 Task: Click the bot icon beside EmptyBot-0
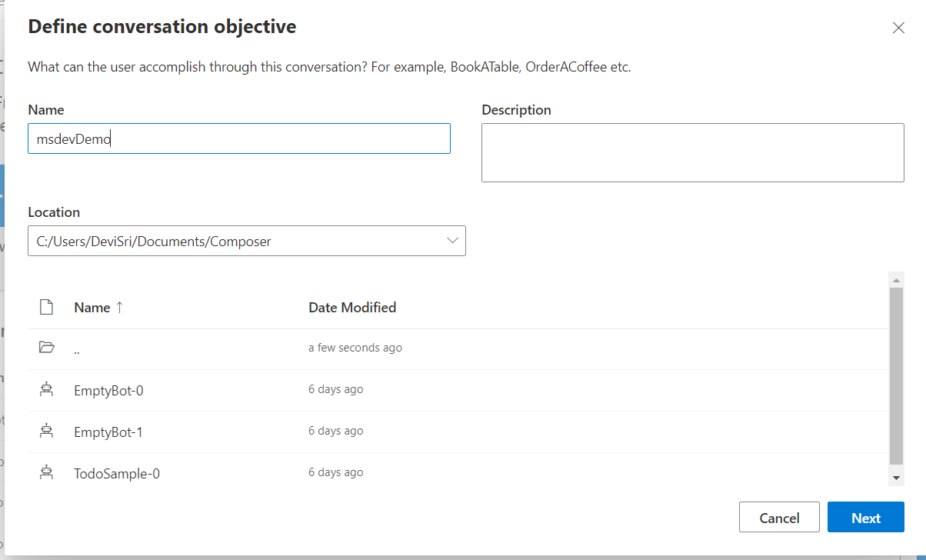tap(47, 390)
